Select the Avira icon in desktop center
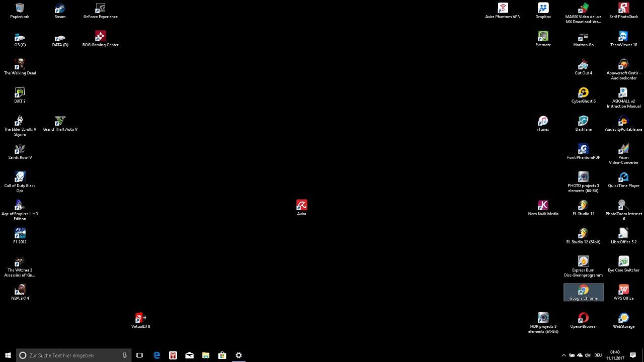Image resolution: width=644 pixels, height=362 pixels. [x=301, y=208]
